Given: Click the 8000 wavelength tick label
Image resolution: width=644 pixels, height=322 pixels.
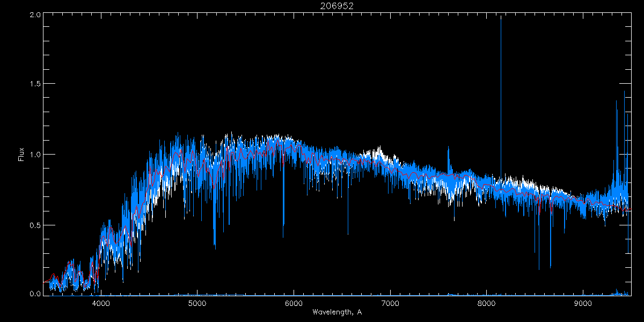Looking at the screenshot, I should (486, 303).
